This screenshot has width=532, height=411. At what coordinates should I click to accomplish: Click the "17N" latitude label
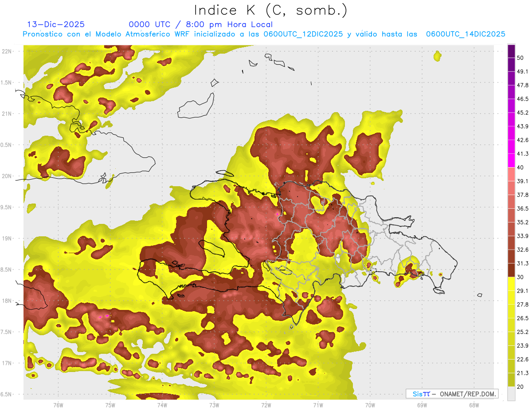7,363
